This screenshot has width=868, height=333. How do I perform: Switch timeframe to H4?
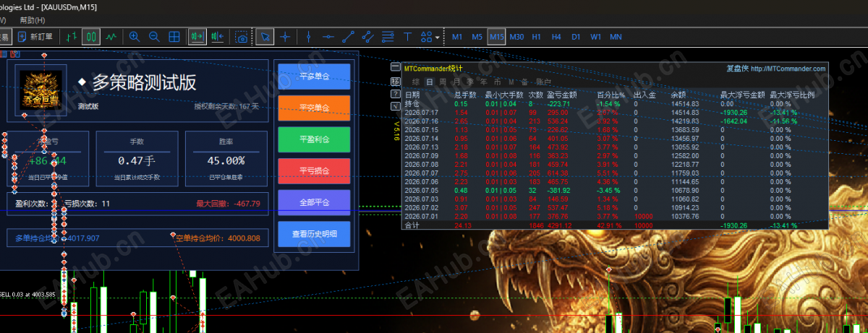(x=556, y=36)
